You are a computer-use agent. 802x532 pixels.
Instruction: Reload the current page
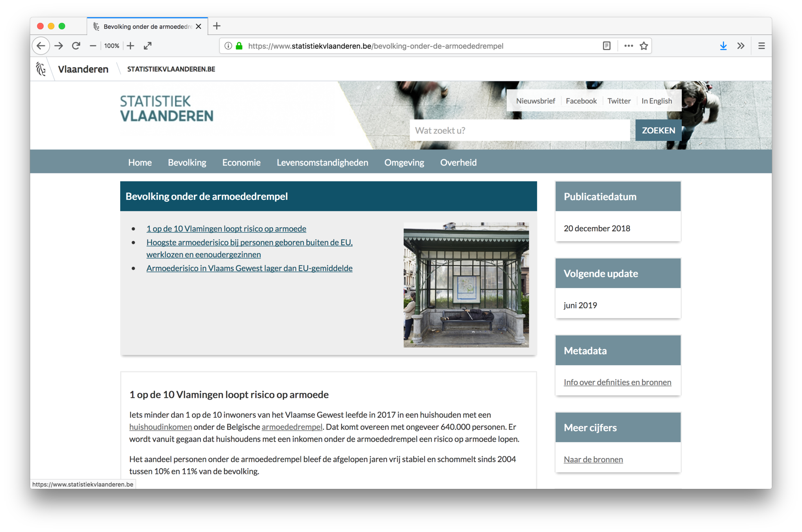pos(76,46)
